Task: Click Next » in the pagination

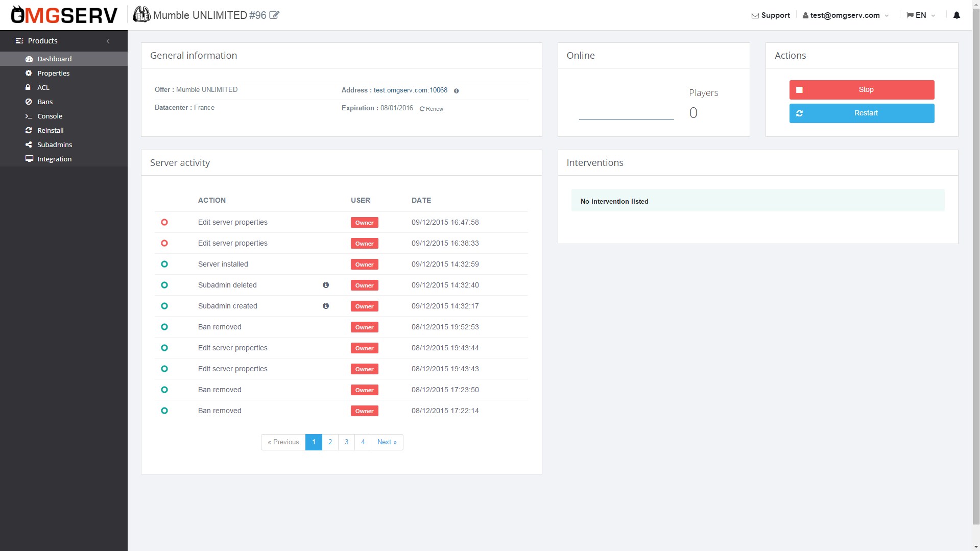Action: [x=387, y=442]
